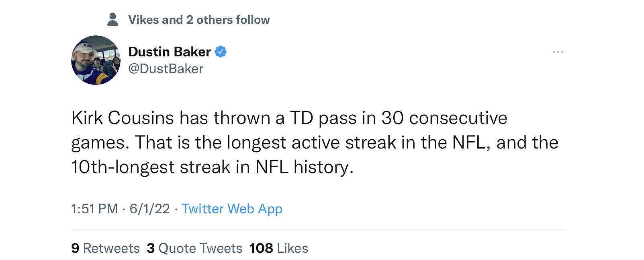Open the three-dot more options menu
Screen dimensions: 644x260
(x=558, y=52)
